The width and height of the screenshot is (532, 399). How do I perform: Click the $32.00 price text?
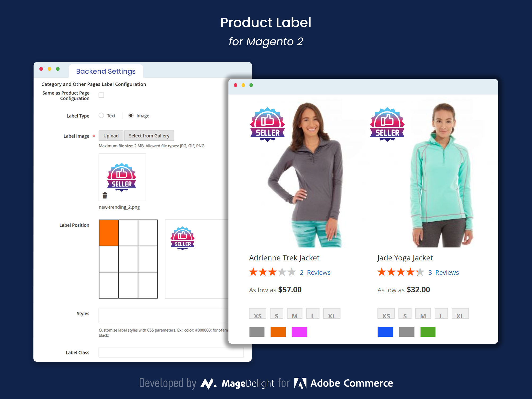pyautogui.click(x=418, y=290)
